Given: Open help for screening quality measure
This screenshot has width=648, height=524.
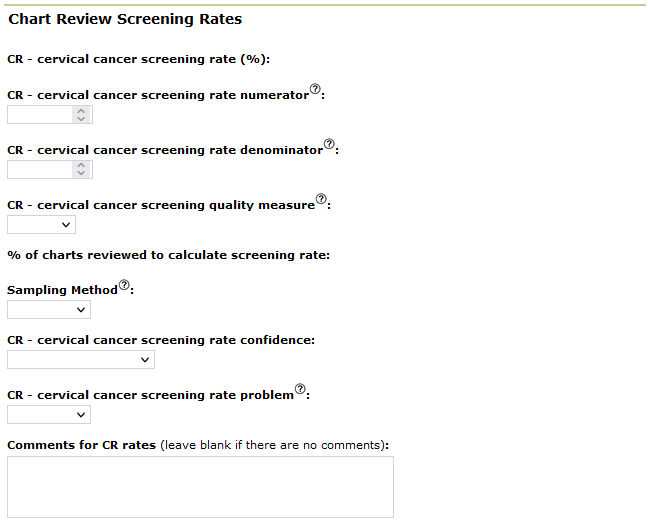Looking at the screenshot, I should 321,200.
